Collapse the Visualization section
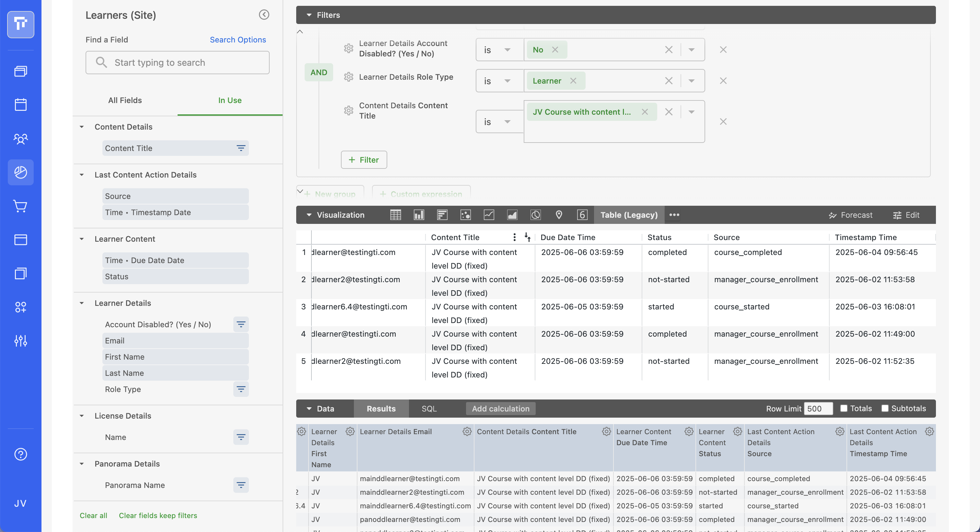The width and height of the screenshot is (980, 532). point(309,215)
